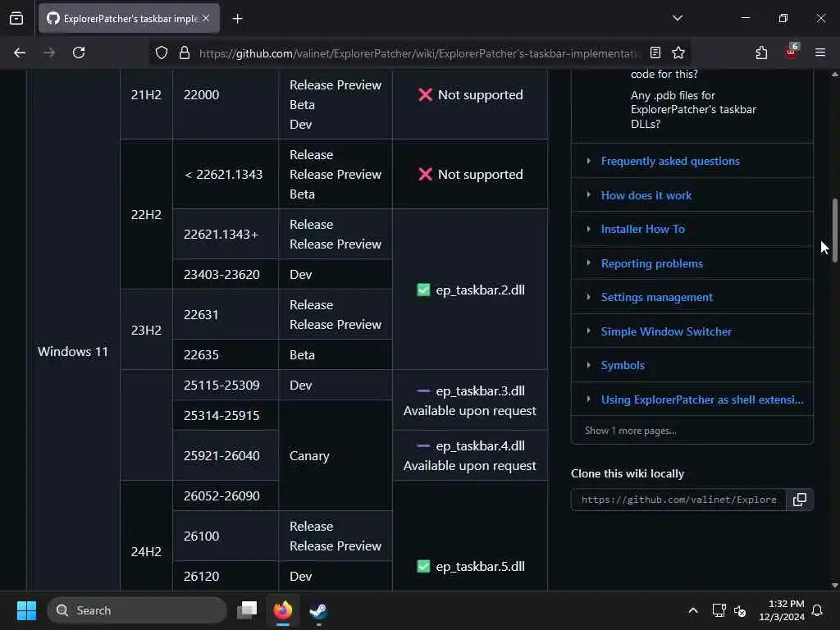The height and width of the screenshot is (630, 840).
Task: Open the Firefox application menu
Action: (x=820, y=52)
